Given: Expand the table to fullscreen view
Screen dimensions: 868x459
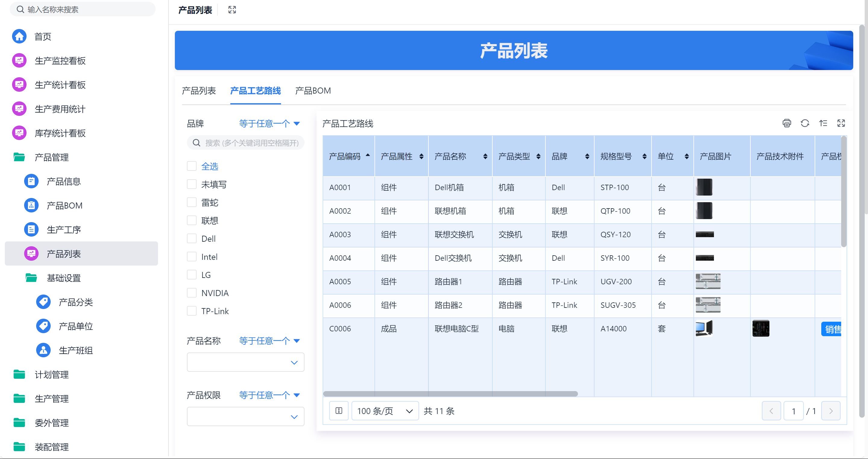Looking at the screenshot, I should point(841,123).
